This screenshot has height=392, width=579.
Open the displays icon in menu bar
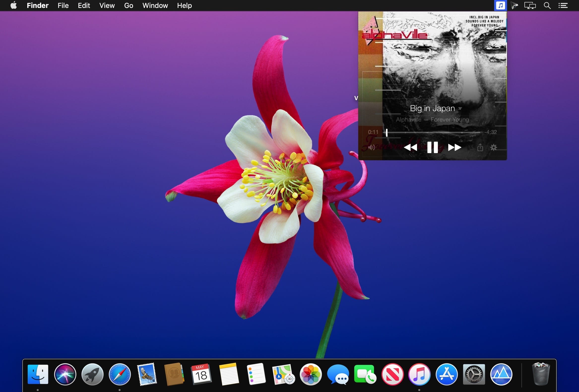pyautogui.click(x=530, y=5)
